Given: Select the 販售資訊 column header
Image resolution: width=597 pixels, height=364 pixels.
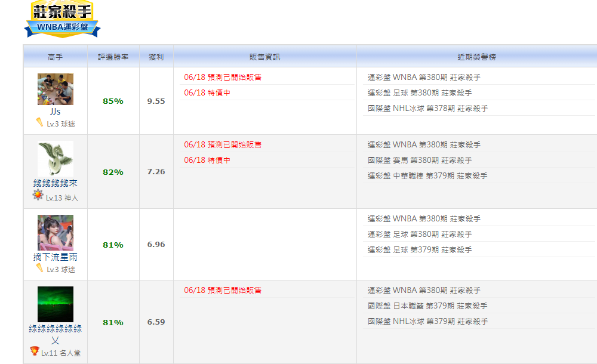Looking at the screenshot, I should coord(264,57).
